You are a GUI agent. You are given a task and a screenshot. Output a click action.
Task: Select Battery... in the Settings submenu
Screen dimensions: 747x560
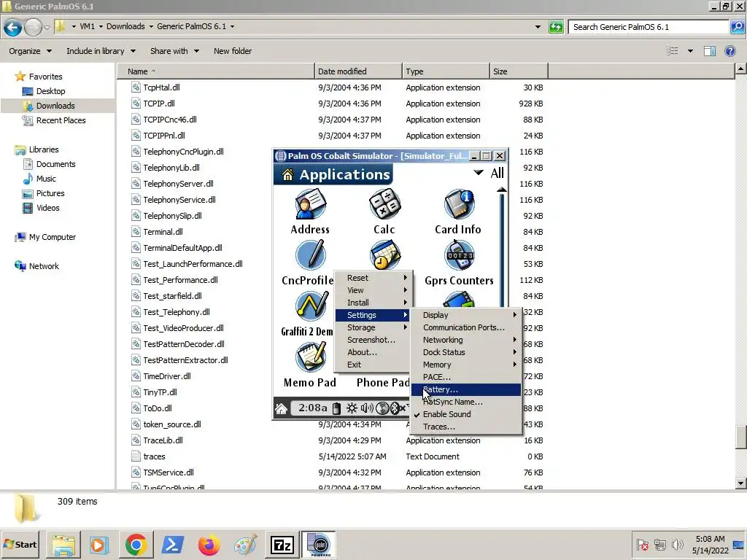tap(466, 389)
